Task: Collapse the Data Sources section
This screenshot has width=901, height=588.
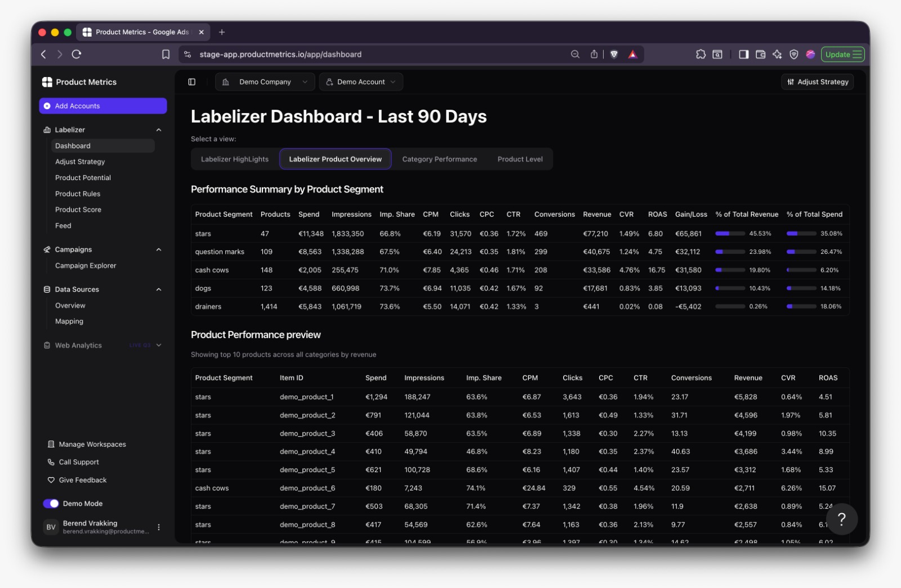Action: point(159,289)
